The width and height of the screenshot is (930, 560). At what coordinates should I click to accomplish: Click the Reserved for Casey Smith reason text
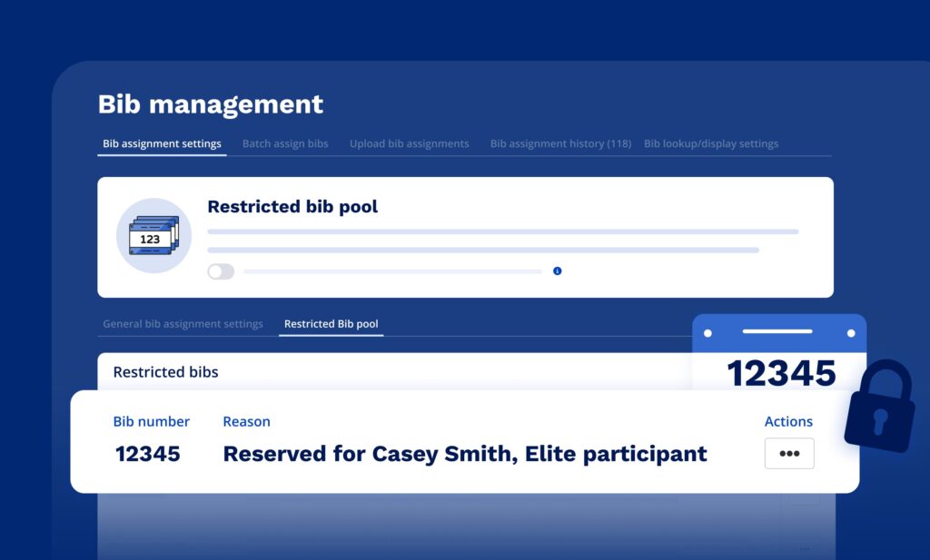coord(464,454)
